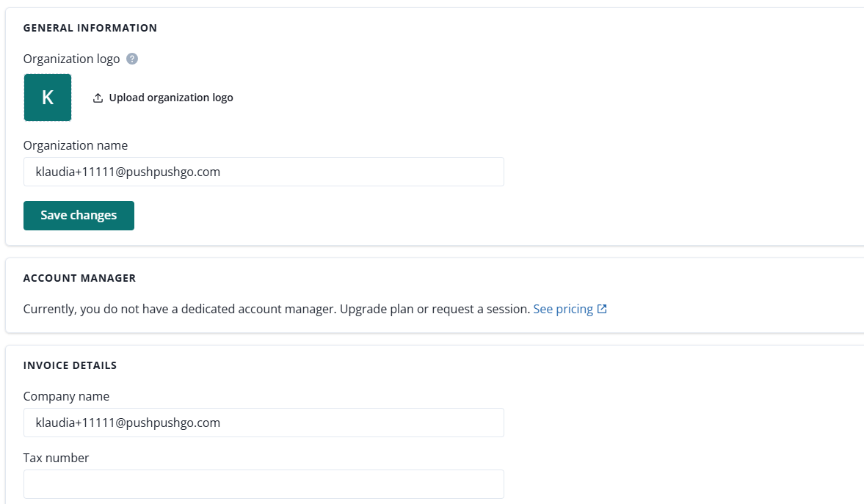Click the no dedicated account manager sentence
Image resolution: width=864 pixels, height=504 pixels.
(x=179, y=309)
